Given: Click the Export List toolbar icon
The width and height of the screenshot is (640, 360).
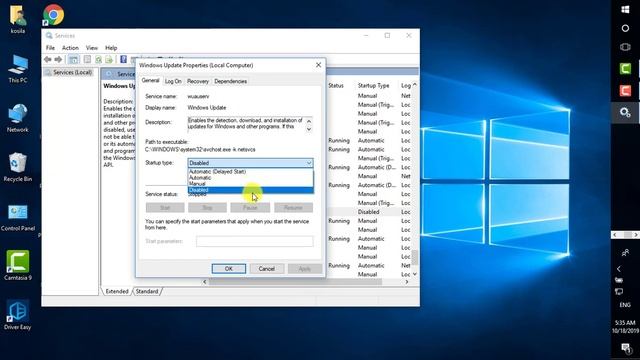Looking at the screenshot, I should [x=109, y=60].
